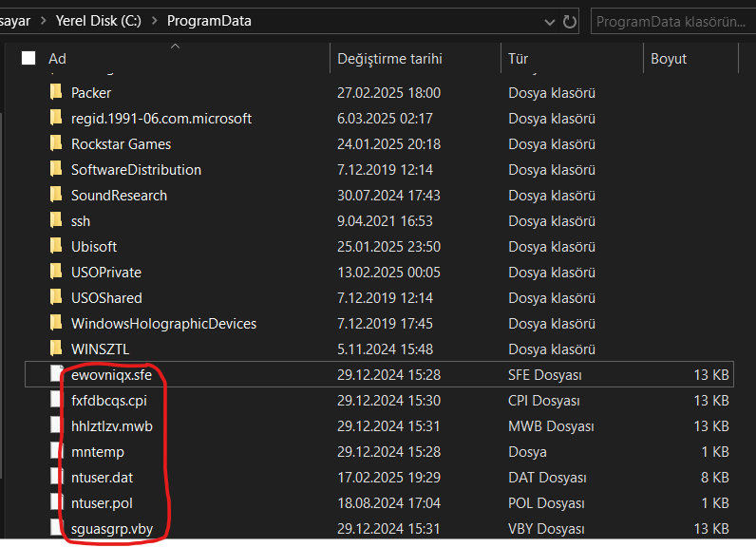Select the ewovniqx.sfe file name
The width and height of the screenshot is (756, 547).
[x=111, y=375]
